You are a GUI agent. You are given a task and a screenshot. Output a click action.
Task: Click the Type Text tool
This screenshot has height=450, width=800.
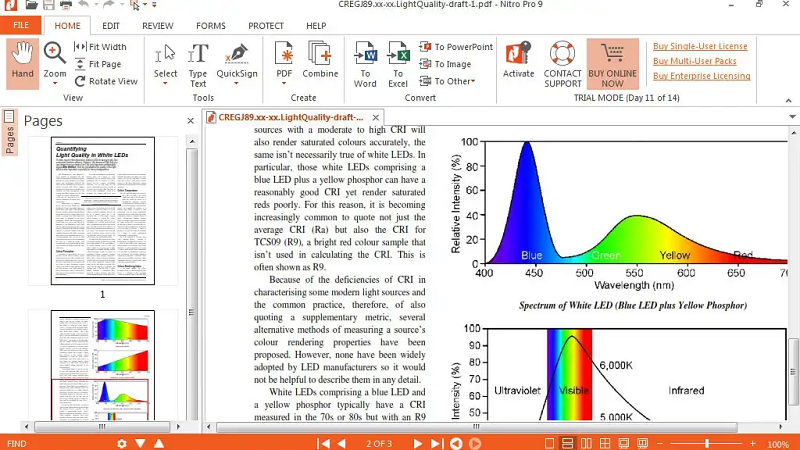(198, 60)
